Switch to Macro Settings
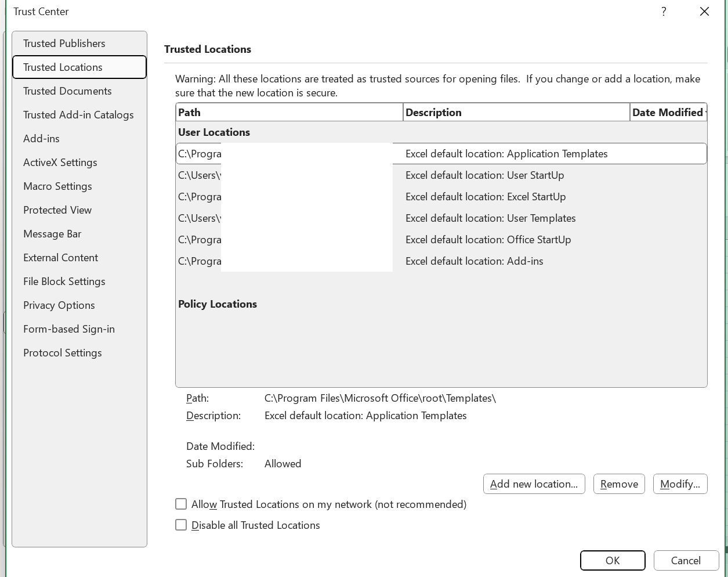728x577 pixels. (x=79, y=186)
